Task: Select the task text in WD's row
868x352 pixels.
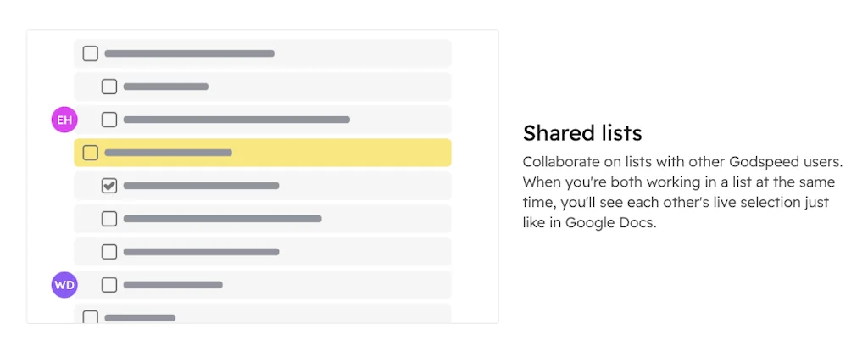Action: (173, 285)
